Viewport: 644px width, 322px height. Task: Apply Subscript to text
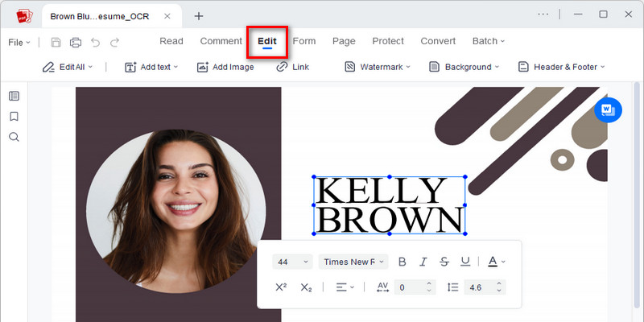[306, 287]
